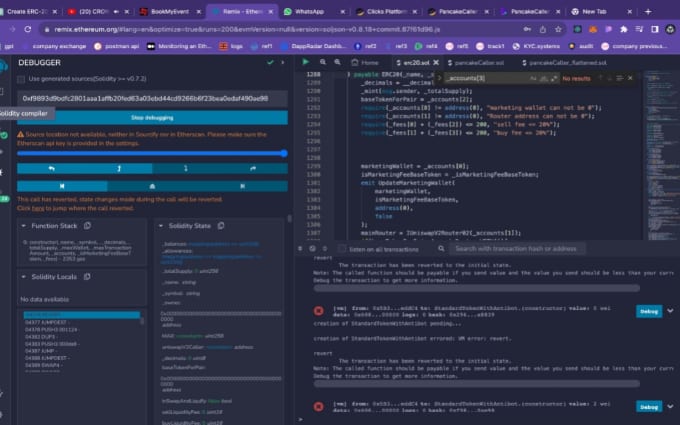Click the jump out button
The image size is (680, 425).
click(x=152, y=186)
